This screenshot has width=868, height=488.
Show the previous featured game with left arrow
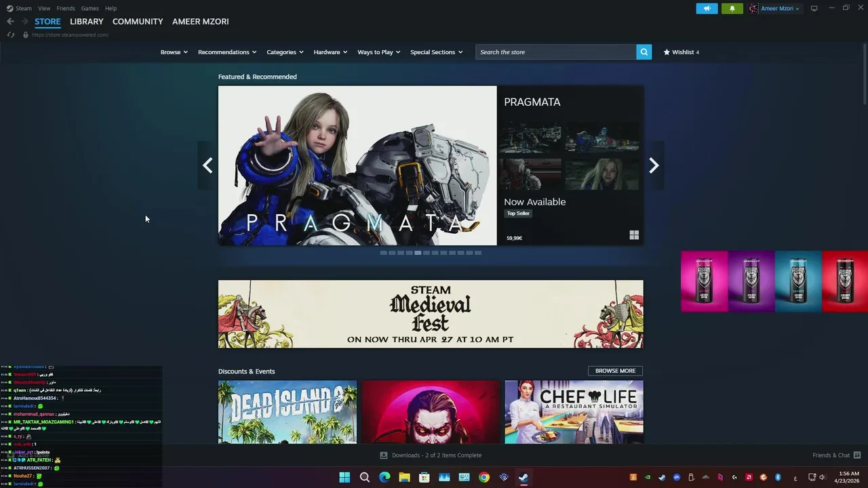(x=208, y=165)
